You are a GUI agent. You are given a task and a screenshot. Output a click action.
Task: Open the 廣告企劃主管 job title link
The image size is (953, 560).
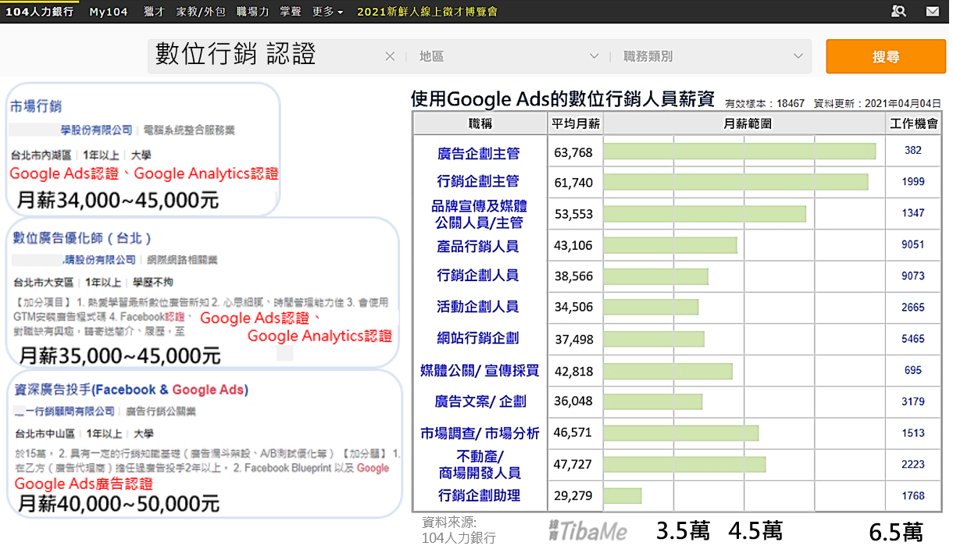click(x=478, y=154)
